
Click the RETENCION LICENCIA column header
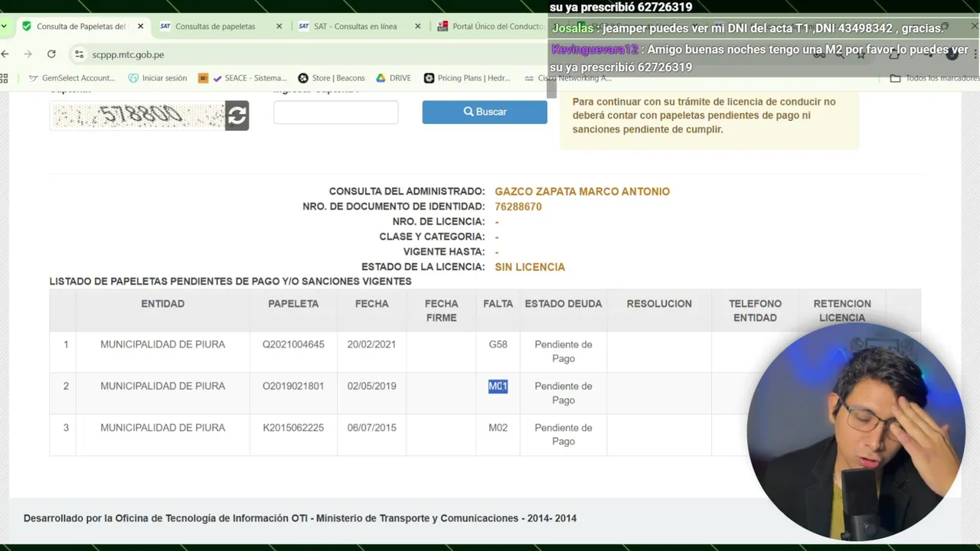[842, 311]
